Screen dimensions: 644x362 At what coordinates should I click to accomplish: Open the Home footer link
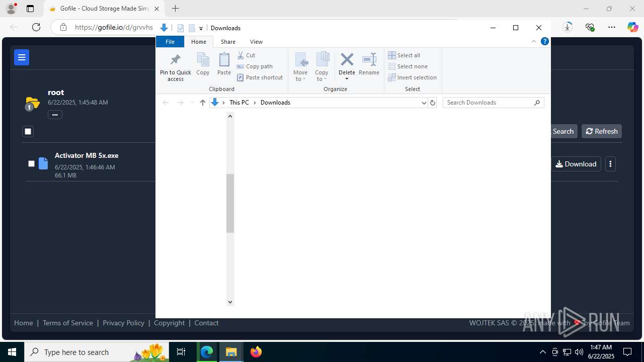coord(24,323)
